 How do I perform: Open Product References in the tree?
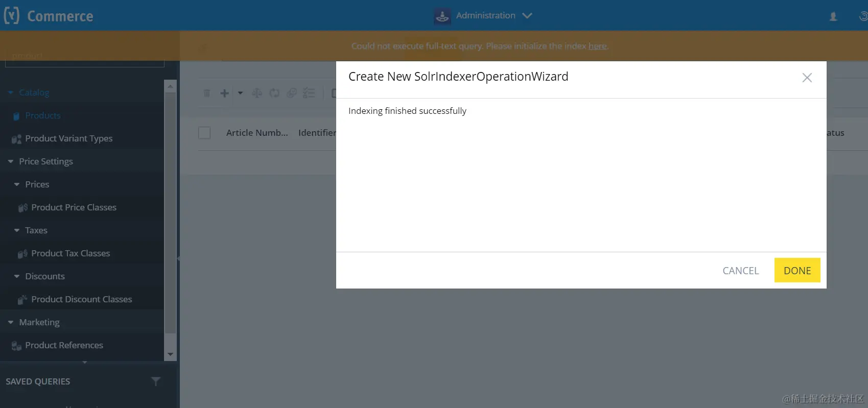point(64,345)
